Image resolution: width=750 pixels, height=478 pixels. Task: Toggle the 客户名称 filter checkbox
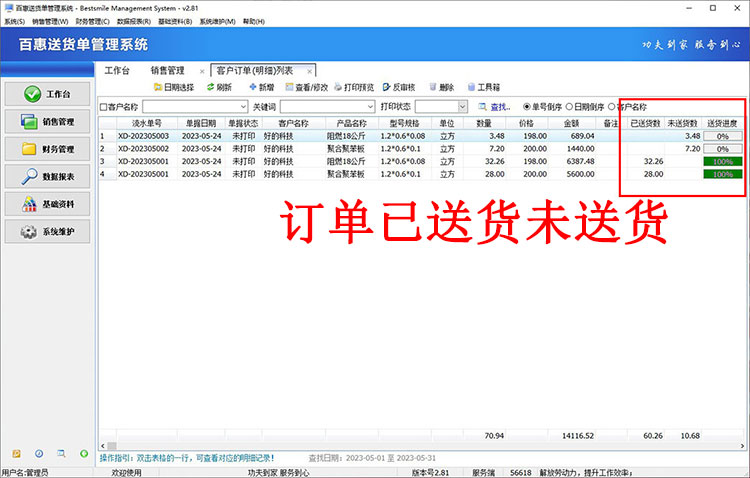pyautogui.click(x=103, y=106)
